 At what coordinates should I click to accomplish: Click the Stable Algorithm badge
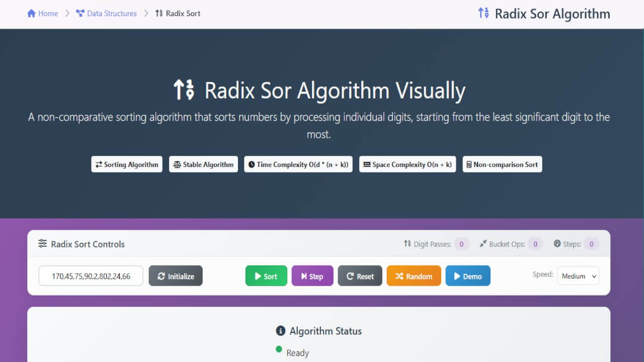pos(203,164)
